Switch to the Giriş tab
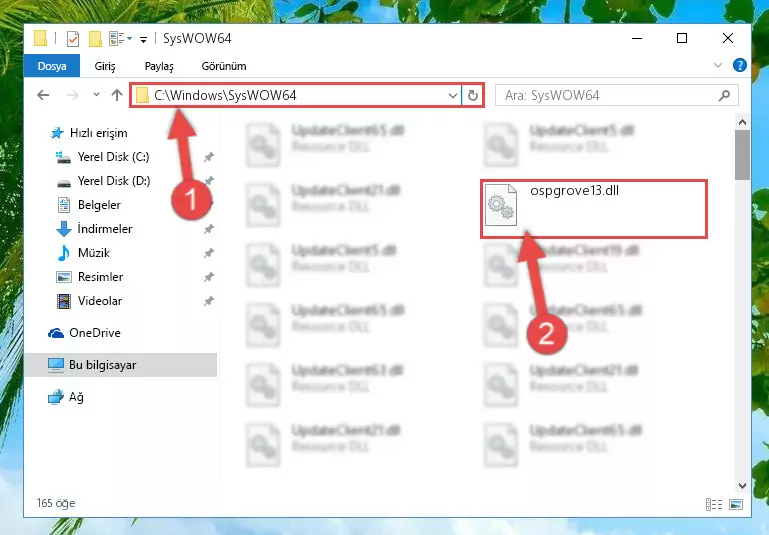This screenshot has width=769, height=535. pos(105,66)
